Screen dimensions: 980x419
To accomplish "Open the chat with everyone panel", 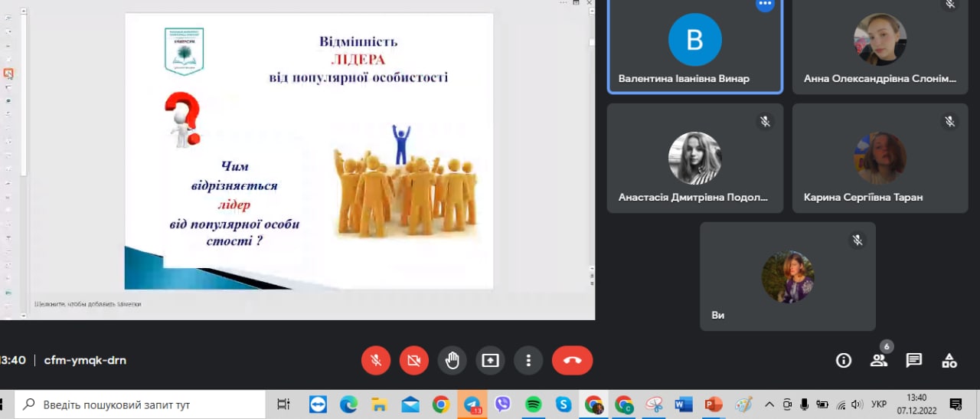I will click(913, 360).
